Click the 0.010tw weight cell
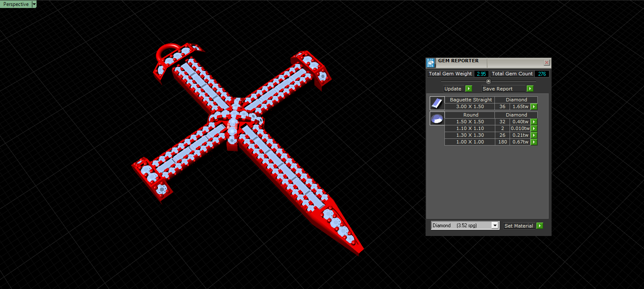 point(520,129)
